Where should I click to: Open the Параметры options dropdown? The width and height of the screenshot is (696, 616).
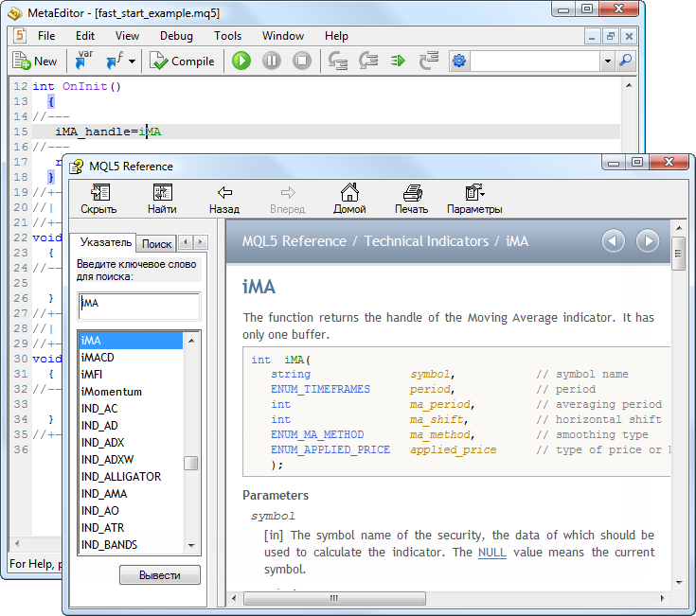click(474, 199)
